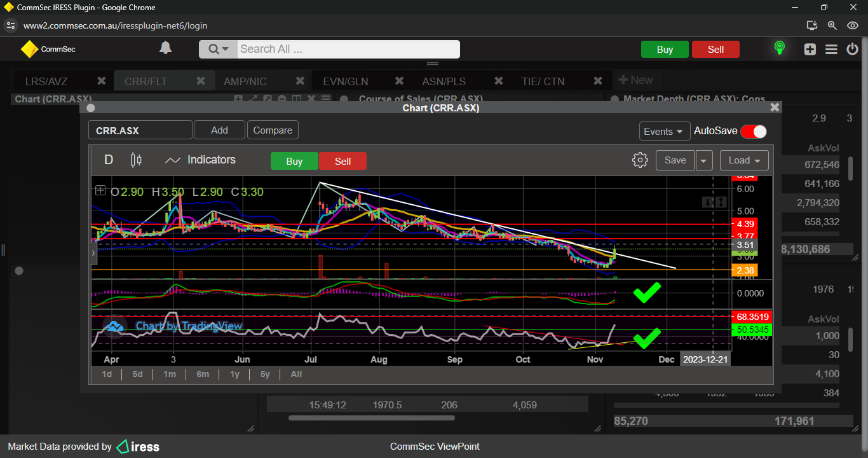Click the red Sell button in header
868x458 pixels.
715,50
